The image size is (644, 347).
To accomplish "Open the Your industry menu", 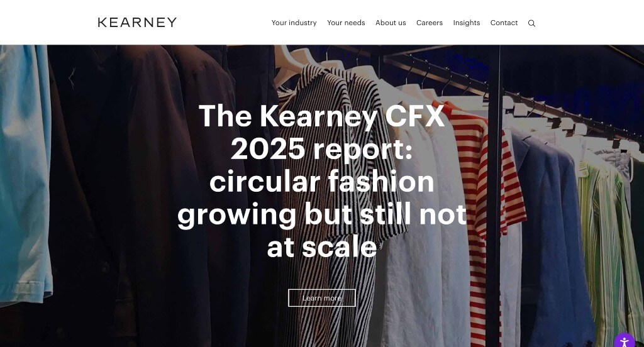I will [x=294, y=23].
